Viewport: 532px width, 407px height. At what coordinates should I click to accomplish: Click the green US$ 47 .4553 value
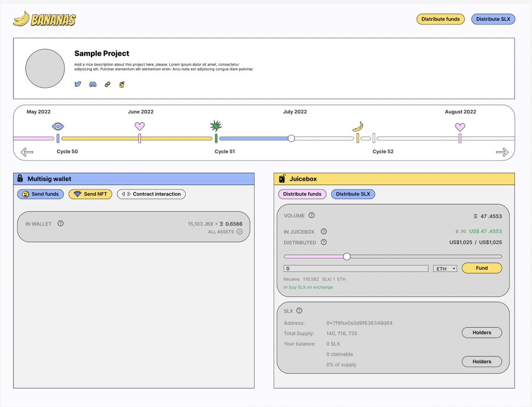[485, 231]
